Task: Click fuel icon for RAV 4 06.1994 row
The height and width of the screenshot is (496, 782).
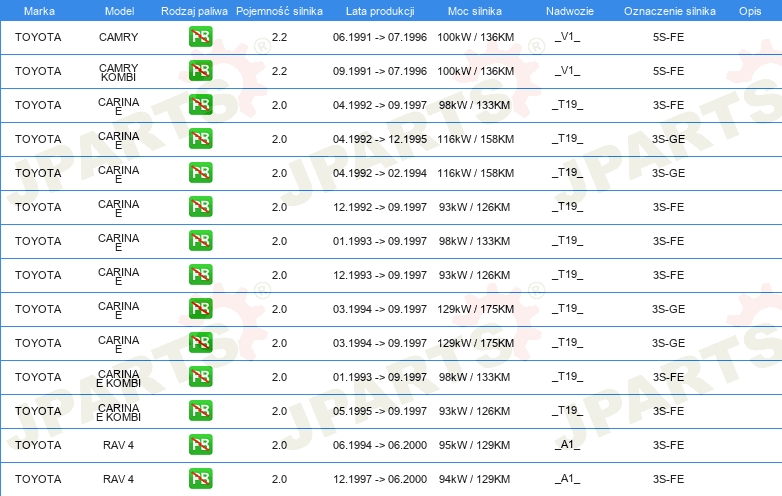Action: 200,445
